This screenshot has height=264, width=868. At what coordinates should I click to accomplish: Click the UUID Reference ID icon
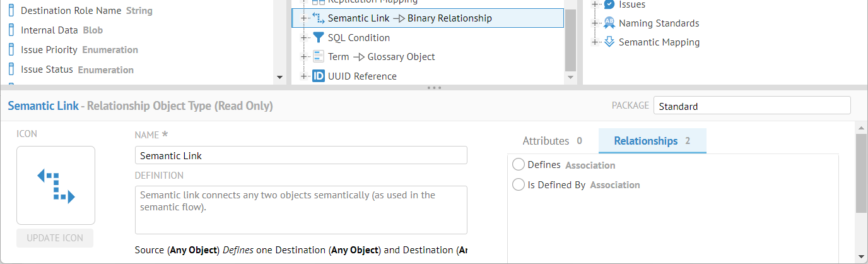(319, 76)
